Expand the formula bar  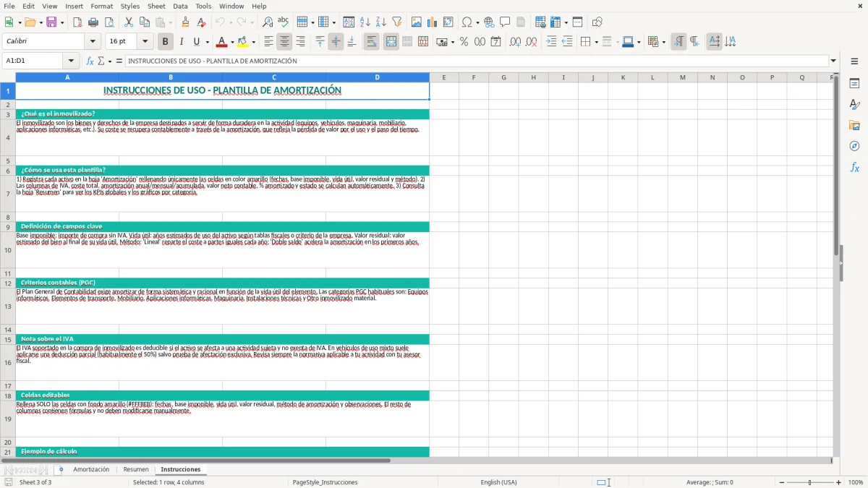833,61
